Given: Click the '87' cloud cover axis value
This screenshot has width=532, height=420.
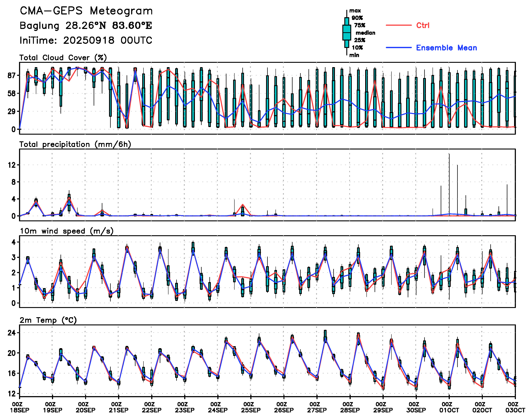Looking at the screenshot, I should click(12, 75).
